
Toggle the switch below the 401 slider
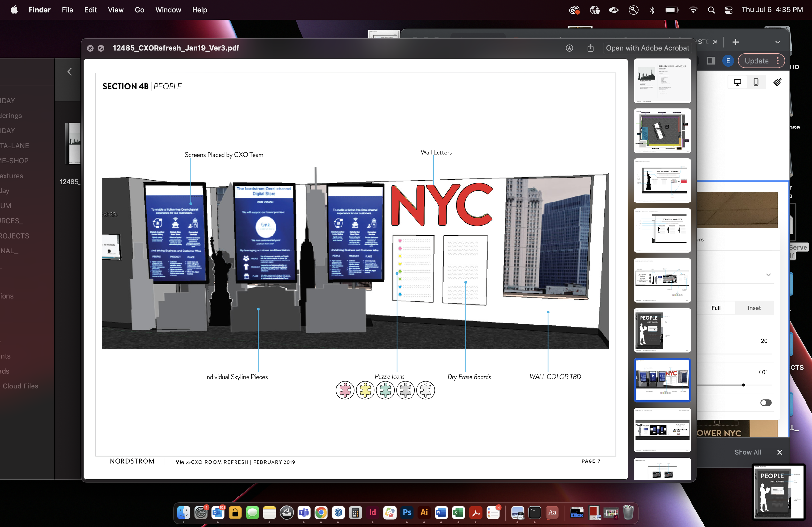[766, 403]
